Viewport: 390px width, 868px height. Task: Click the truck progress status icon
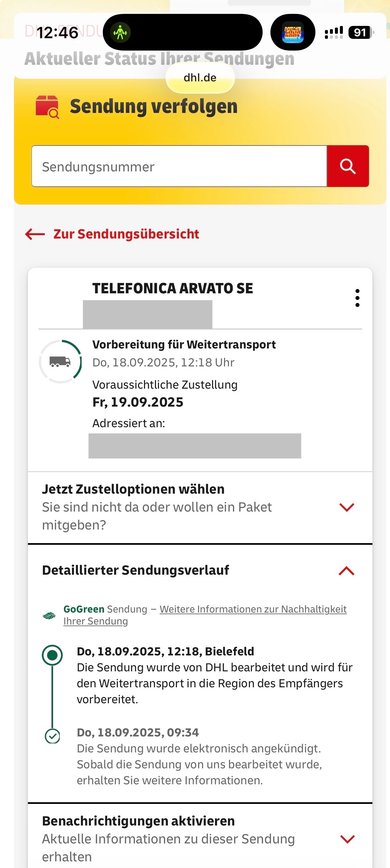click(x=60, y=361)
